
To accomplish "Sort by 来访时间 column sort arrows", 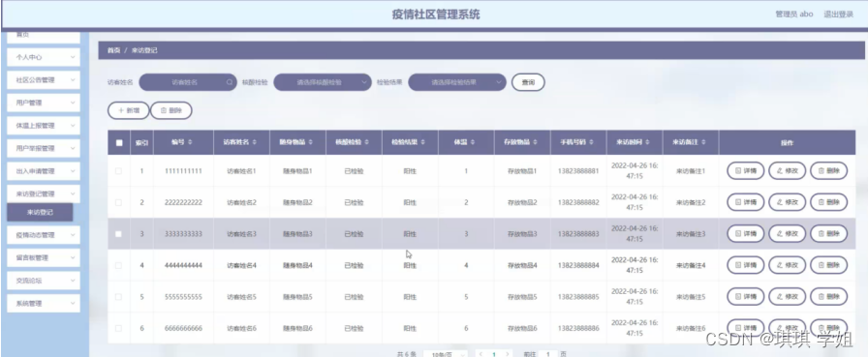I will 647,142.
